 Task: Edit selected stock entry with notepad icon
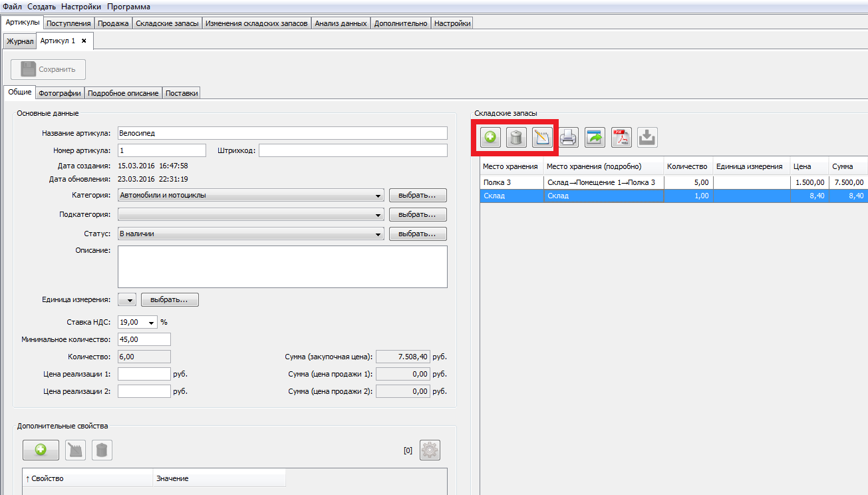click(x=543, y=138)
